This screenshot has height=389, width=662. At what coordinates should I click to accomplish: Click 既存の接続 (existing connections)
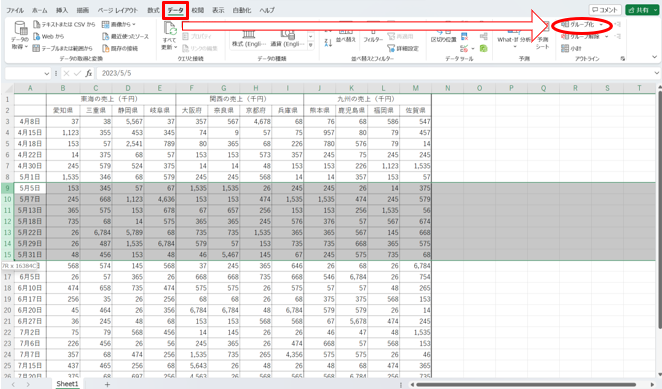(x=120, y=48)
